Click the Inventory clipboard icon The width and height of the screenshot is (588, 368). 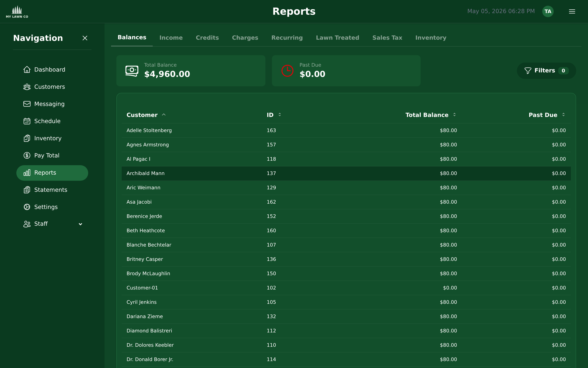[27, 138]
